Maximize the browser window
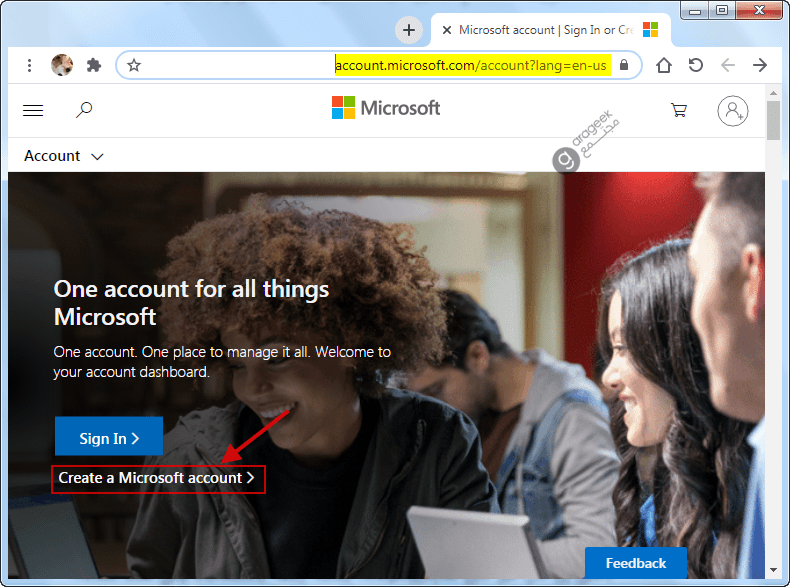Screen dimensions: 790x587 click(x=722, y=10)
